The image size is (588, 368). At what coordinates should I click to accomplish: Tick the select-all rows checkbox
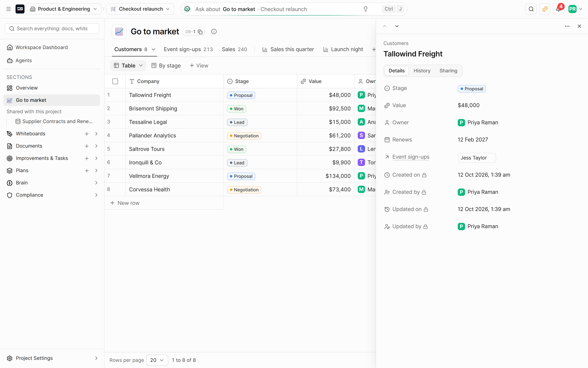(x=115, y=81)
